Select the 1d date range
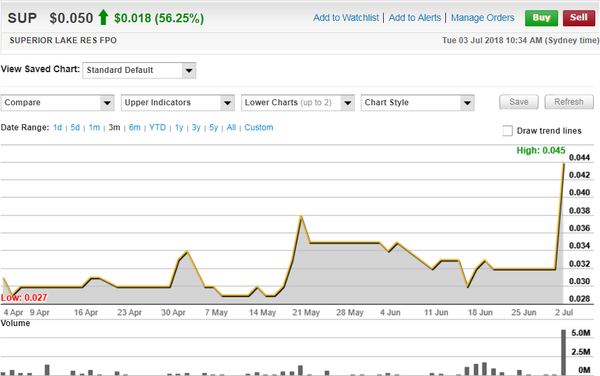Viewport: 600px width, 376px height. [57, 127]
